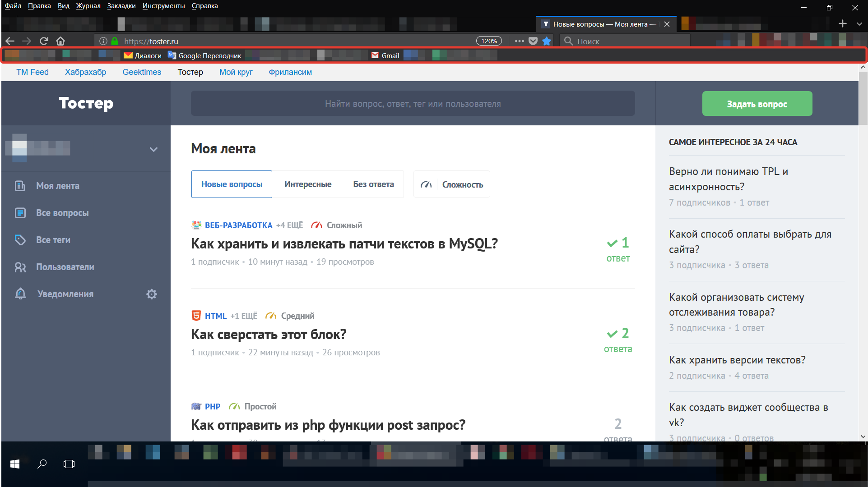Go to Мой круг link
The image size is (868, 487).
(236, 72)
